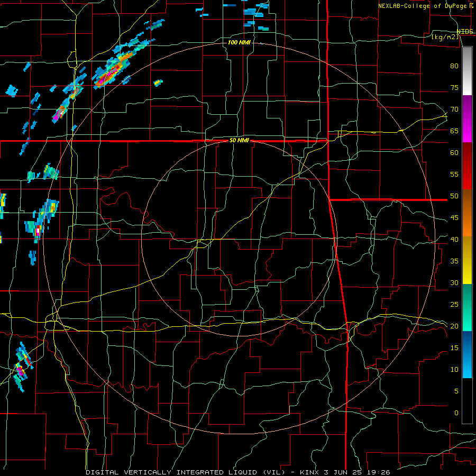Viewport: 476px width, 476px height.
Task: Click the [kg/m2] units label
Action: coord(445,37)
